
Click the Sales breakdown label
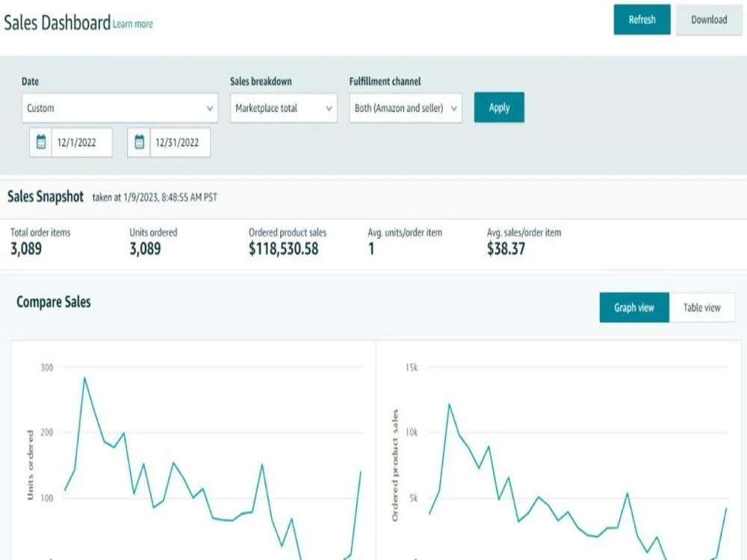click(261, 81)
